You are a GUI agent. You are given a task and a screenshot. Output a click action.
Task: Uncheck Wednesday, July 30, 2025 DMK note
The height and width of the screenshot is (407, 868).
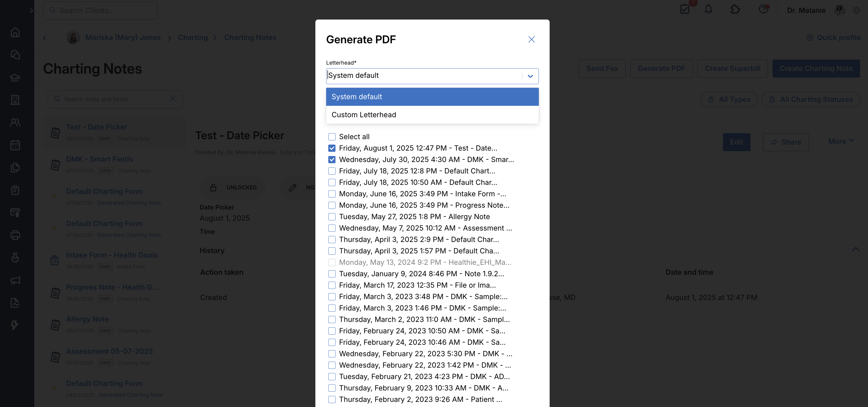pos(332,160)
